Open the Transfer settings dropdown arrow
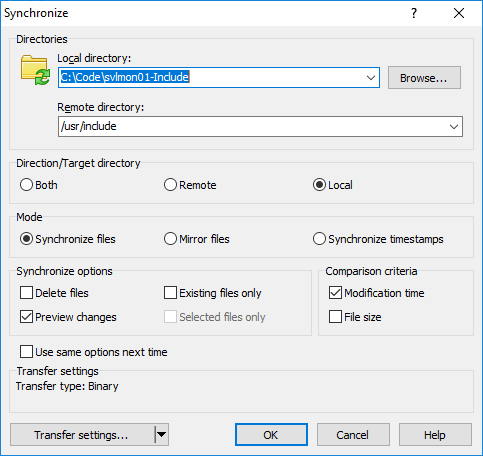The height and width of the screenshot is (456, 483). tap(162, 435)
